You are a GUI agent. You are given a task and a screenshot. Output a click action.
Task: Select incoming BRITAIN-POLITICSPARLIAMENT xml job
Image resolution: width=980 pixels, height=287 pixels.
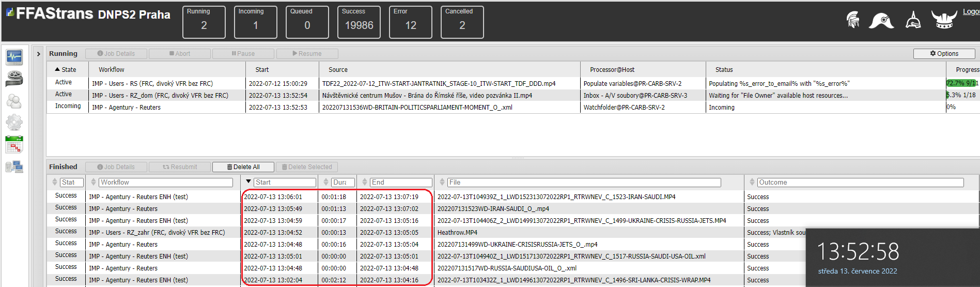(417, 107)
